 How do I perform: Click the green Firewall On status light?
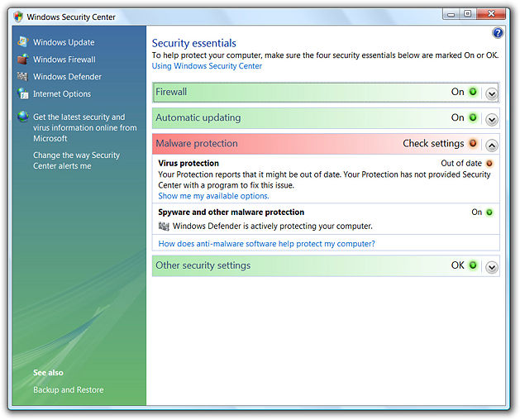[x=473, y=93]
